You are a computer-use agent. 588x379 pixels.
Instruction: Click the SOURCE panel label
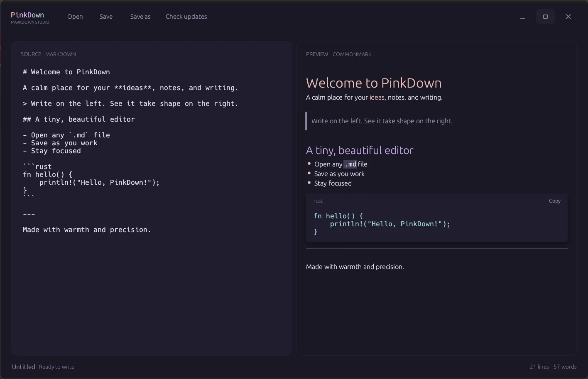click(x=31, y=54)
